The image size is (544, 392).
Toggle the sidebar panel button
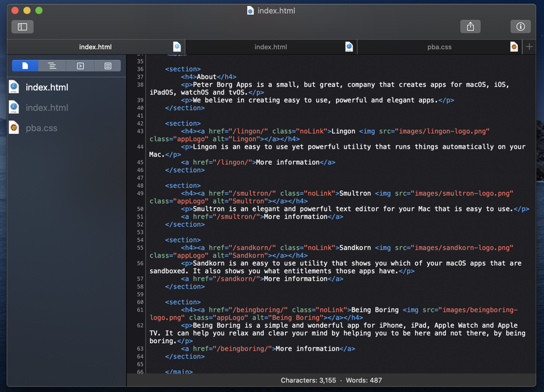[22, 27]
